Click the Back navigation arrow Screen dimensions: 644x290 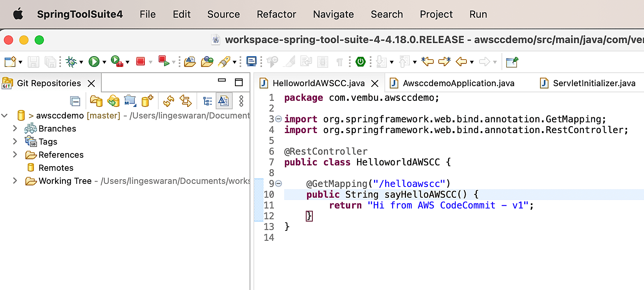click(461, 62)
